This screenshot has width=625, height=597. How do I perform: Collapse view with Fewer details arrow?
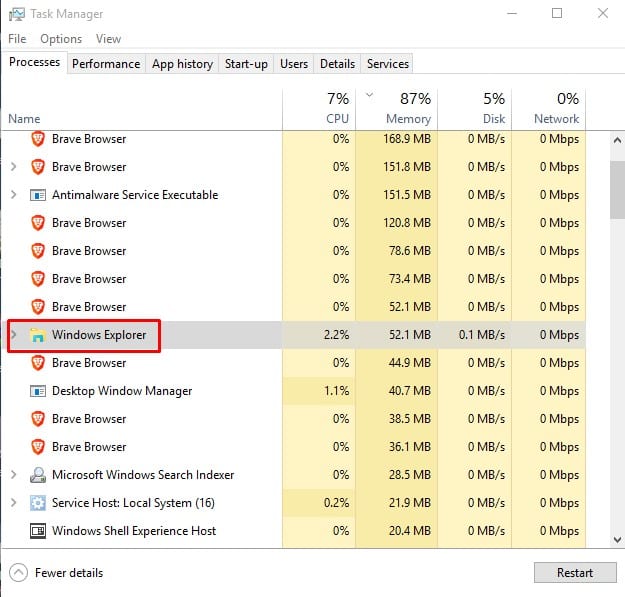click(x=18, y=573)
